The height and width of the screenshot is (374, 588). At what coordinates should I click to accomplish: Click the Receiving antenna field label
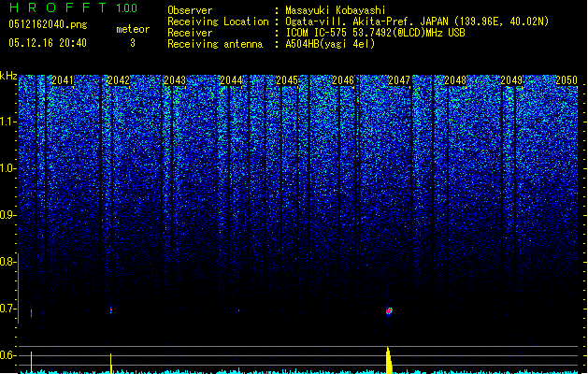[215, 44]
